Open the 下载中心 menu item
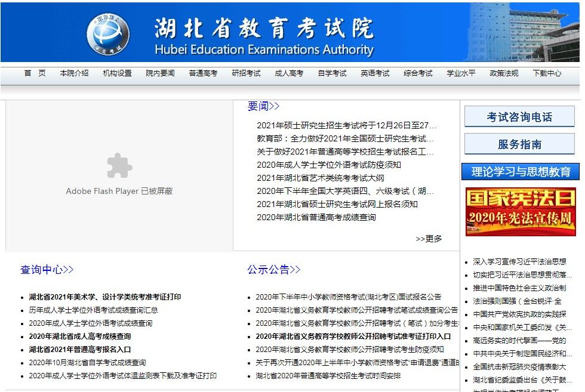 pos(547,73)
